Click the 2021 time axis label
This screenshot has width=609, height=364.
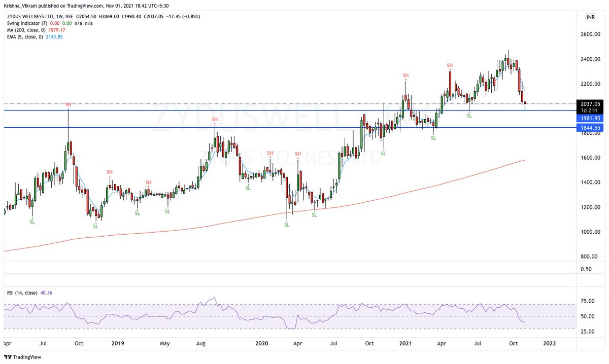(x=405, y=343)
